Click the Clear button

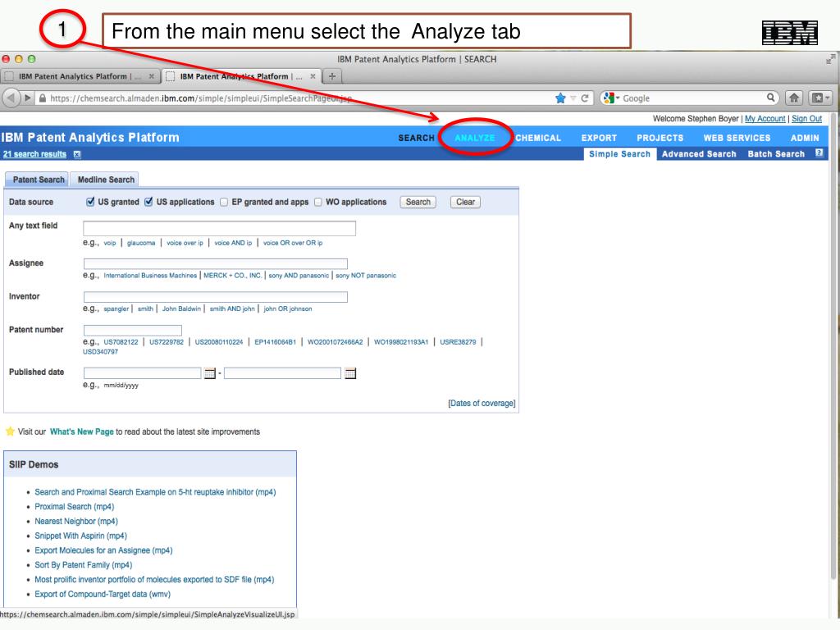pyautogui.click(x=465, y=202)
